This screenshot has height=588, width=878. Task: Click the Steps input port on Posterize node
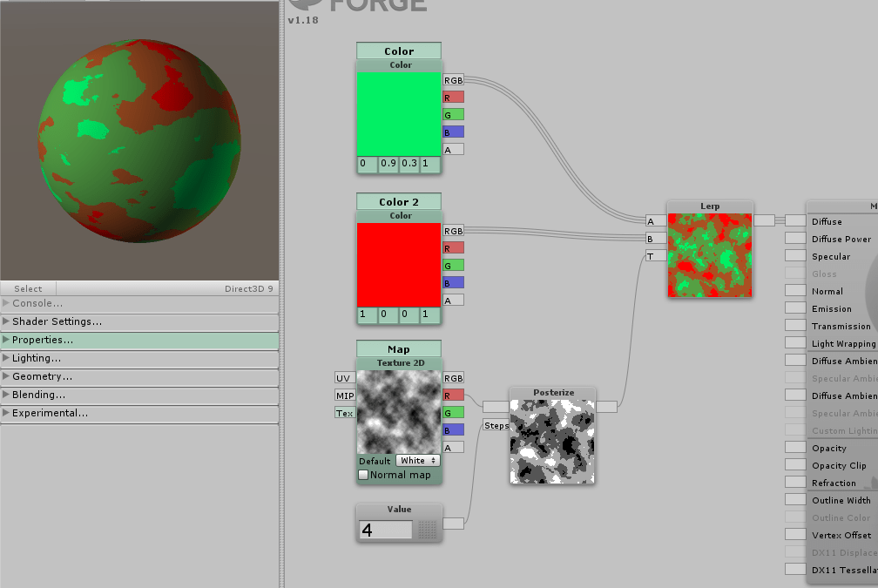496,425
